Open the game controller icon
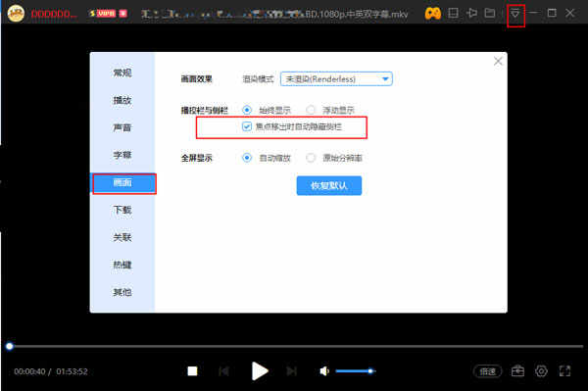Image resolution: width=588 pixels, height=391 pixels. pyautogui.click(x=433, y=14)
